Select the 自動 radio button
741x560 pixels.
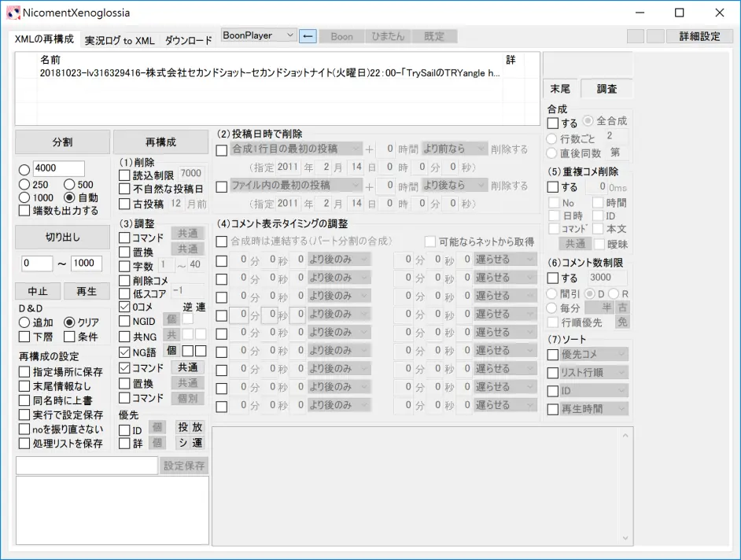pos(69,197)
